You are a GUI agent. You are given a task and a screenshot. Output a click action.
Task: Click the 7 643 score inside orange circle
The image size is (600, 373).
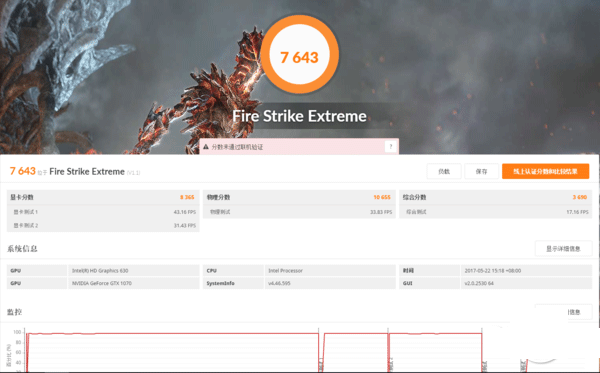pyautogui.click(x=299, y=57)
